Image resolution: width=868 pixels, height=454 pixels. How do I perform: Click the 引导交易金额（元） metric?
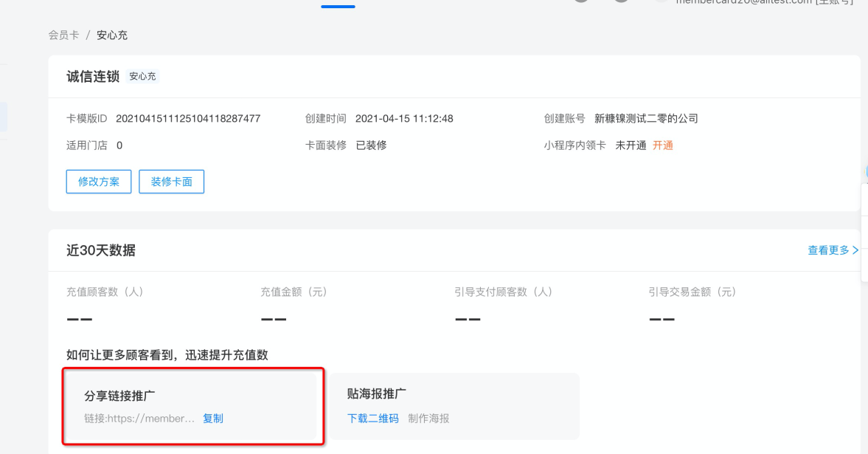[692, 292]
